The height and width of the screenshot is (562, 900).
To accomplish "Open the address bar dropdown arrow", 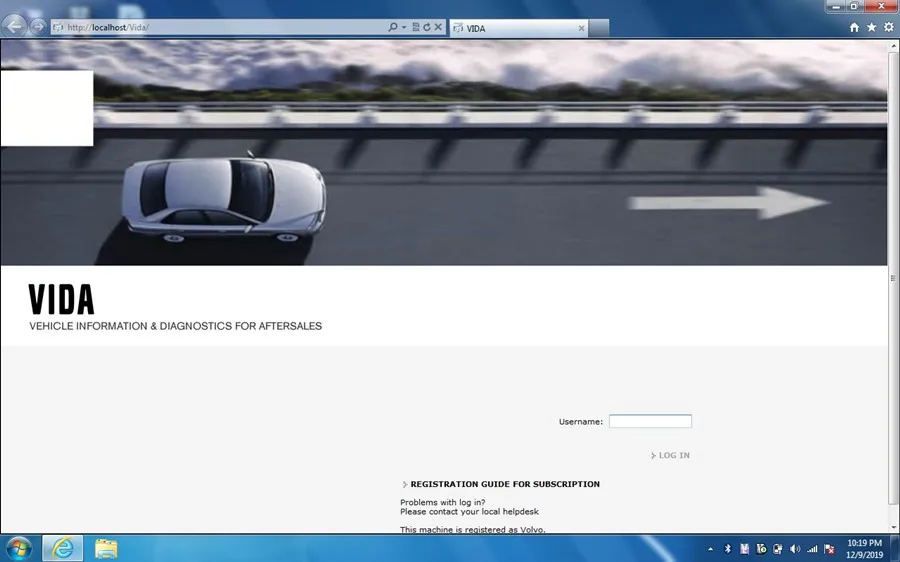I will 404,27.
